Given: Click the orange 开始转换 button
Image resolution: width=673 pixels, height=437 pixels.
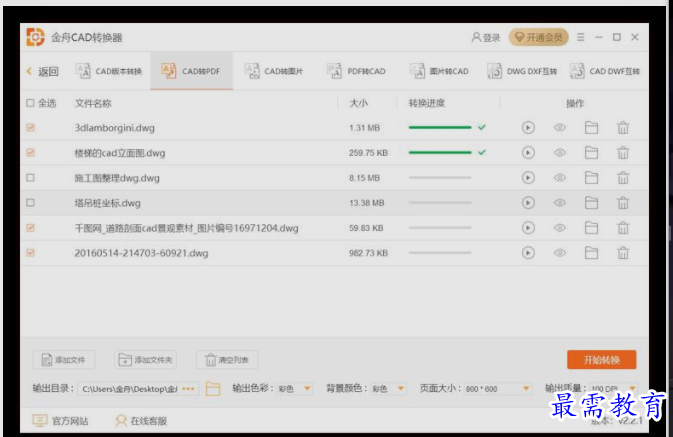Looking at the screenshot, I should pos(601,360).
